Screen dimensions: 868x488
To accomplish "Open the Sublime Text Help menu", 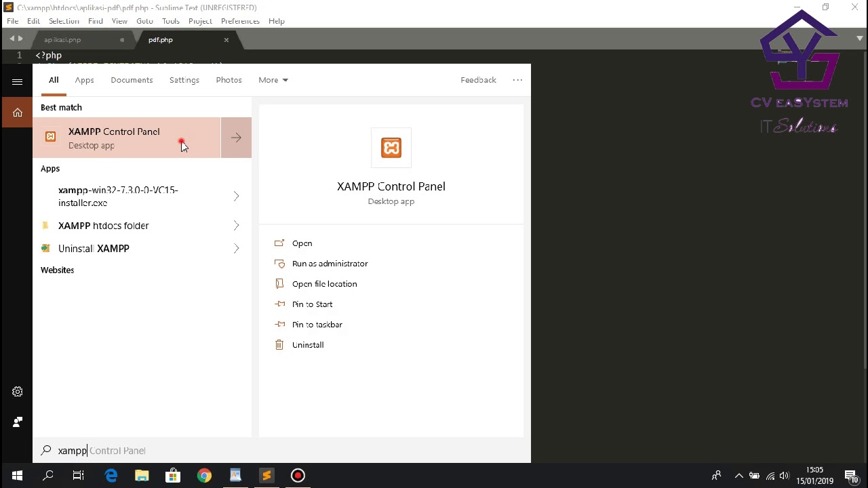I will [277, 21].
